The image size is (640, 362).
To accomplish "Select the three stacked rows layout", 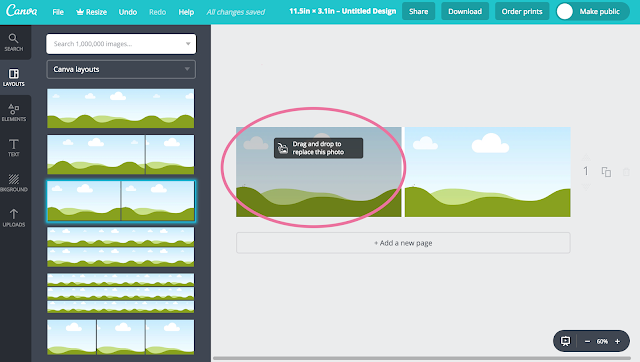I will [121, 293].
